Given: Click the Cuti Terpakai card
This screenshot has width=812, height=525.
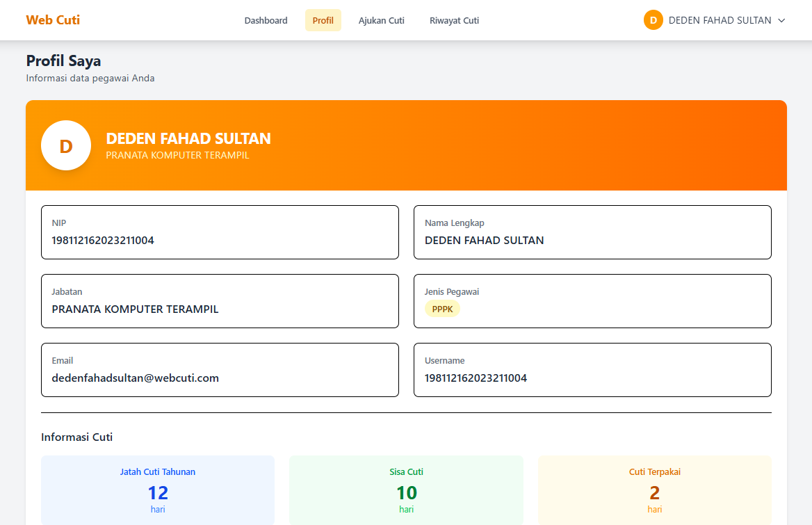Looking at the screenshot, I should point(654,490).
